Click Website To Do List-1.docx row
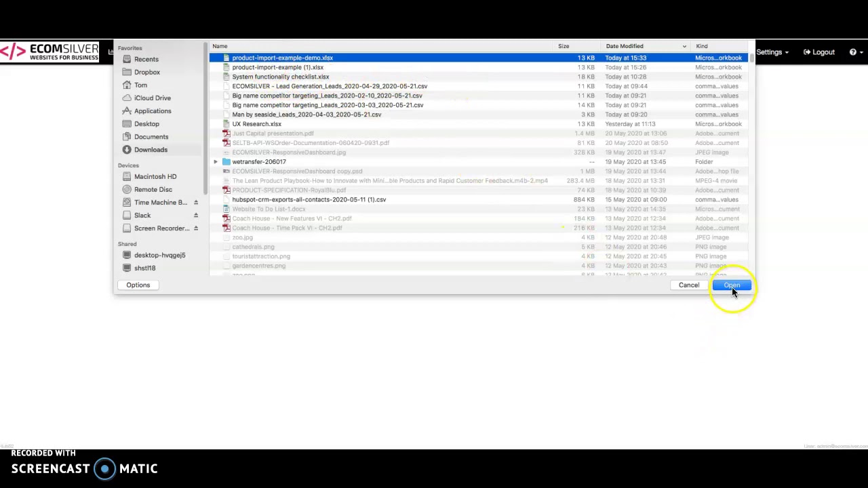 pos(478,209)
